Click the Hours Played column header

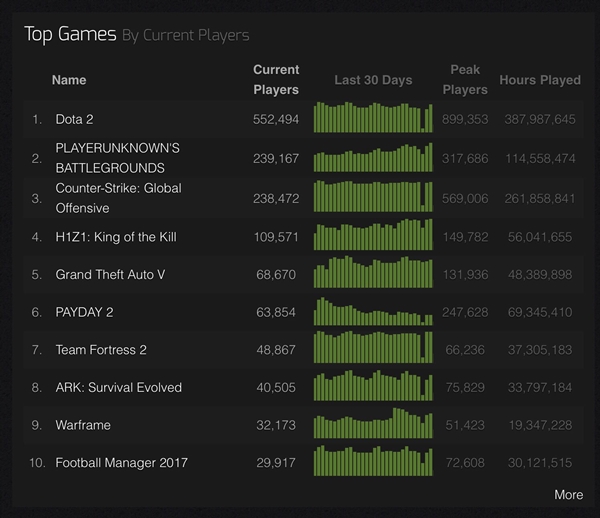click(x=540, y=80)
